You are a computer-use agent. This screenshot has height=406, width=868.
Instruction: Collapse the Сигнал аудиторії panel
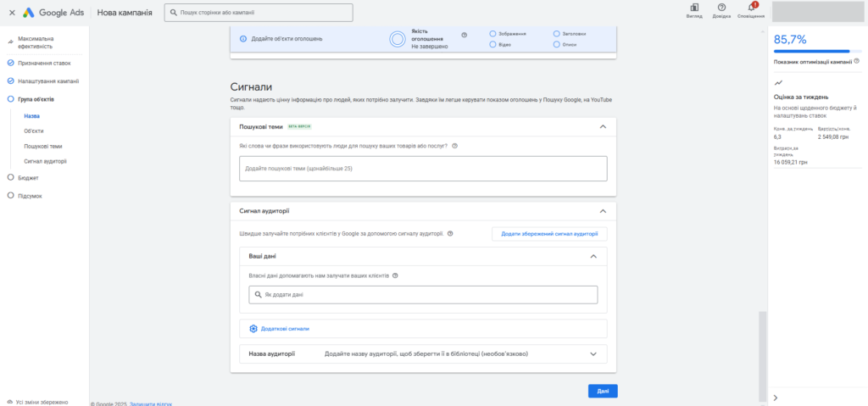pos(602,210)
